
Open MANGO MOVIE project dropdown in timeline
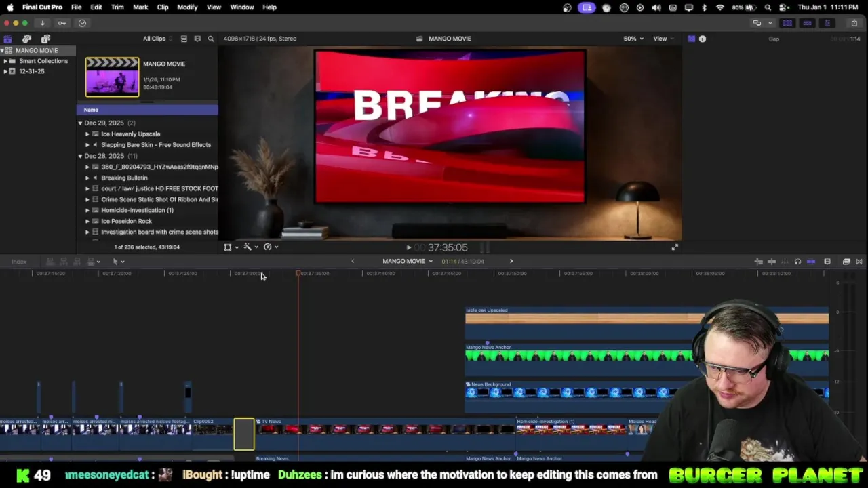[408, 261]
